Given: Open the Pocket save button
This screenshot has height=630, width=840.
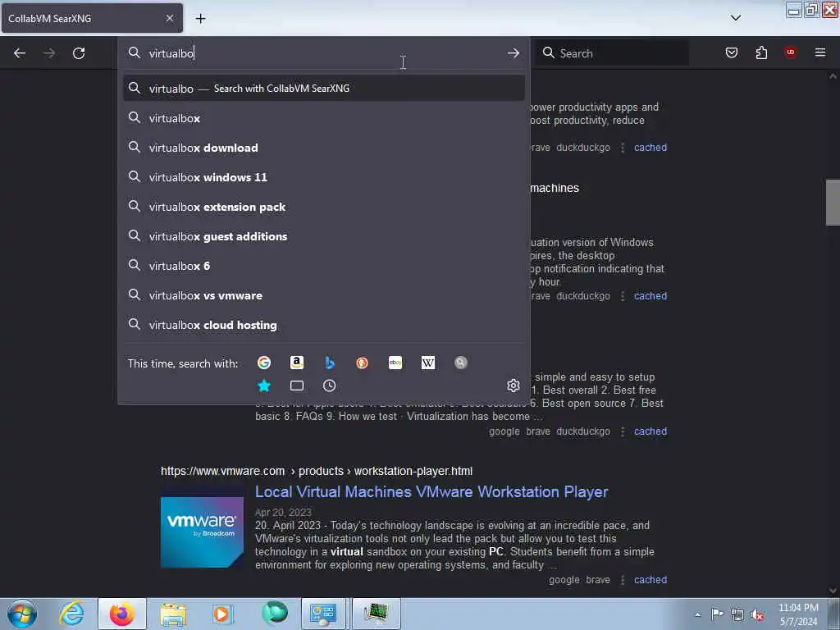Looking at the screenshot, I should pyautogui.click(x=732, y=52).
